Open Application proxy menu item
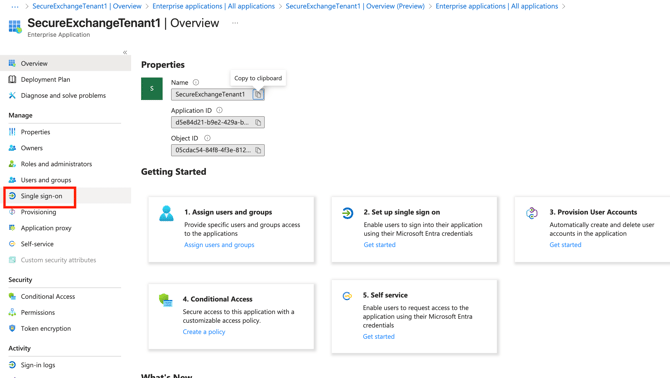 coord(65,228)
